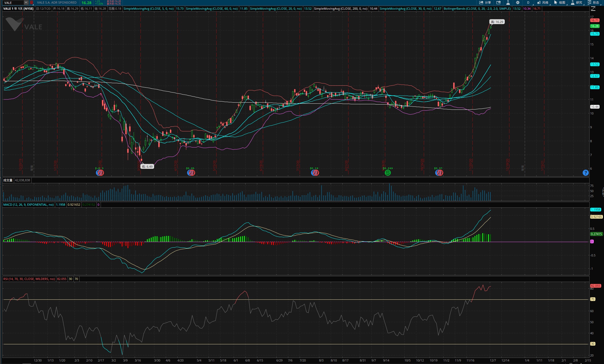This screenshot has height=364, width=604.
Task: Click the green dividend icon $0.249
Action: (x=388, y=173)
